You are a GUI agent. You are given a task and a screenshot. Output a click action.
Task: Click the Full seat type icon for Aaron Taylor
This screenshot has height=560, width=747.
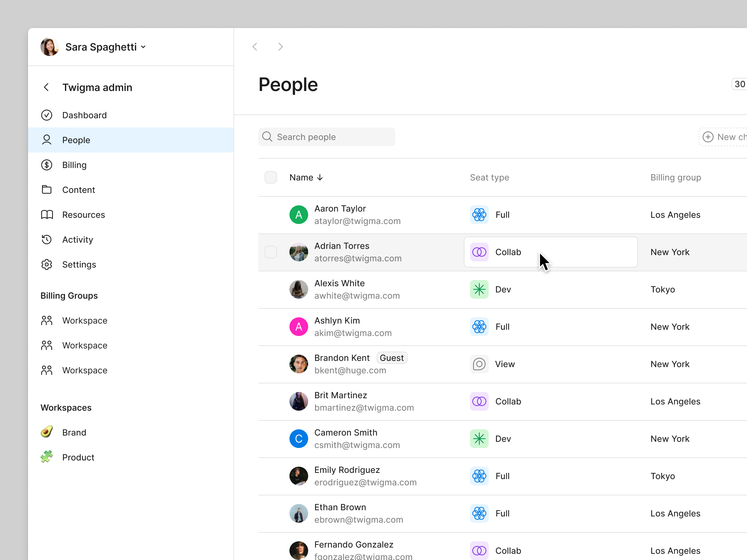[x=479, y=214]
